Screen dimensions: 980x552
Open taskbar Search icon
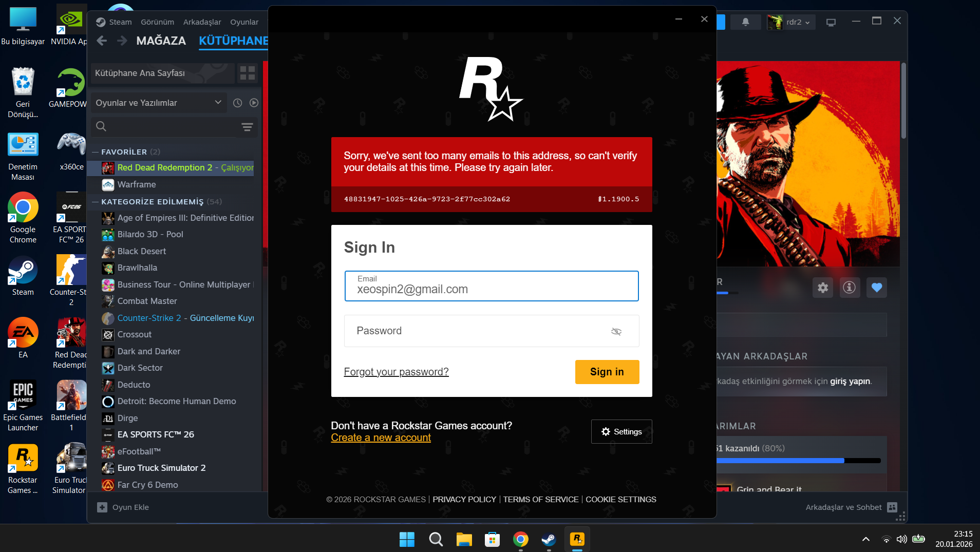(436, 539)
